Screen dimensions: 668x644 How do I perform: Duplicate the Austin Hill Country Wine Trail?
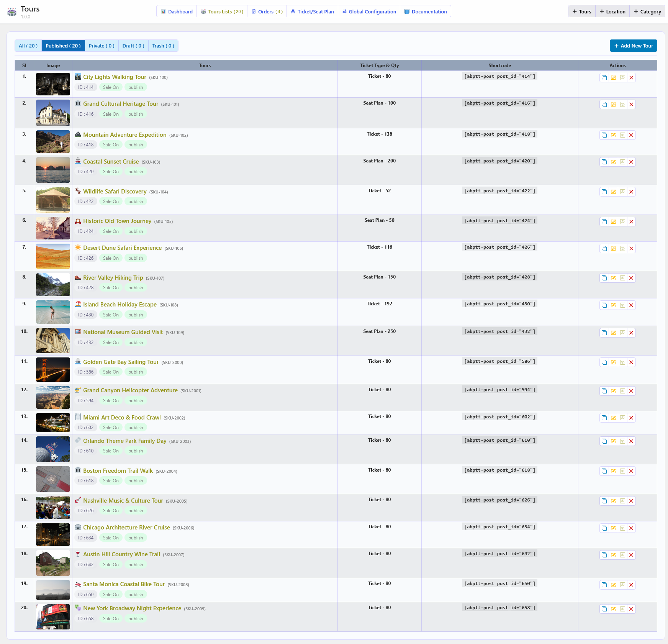[604, 555]
